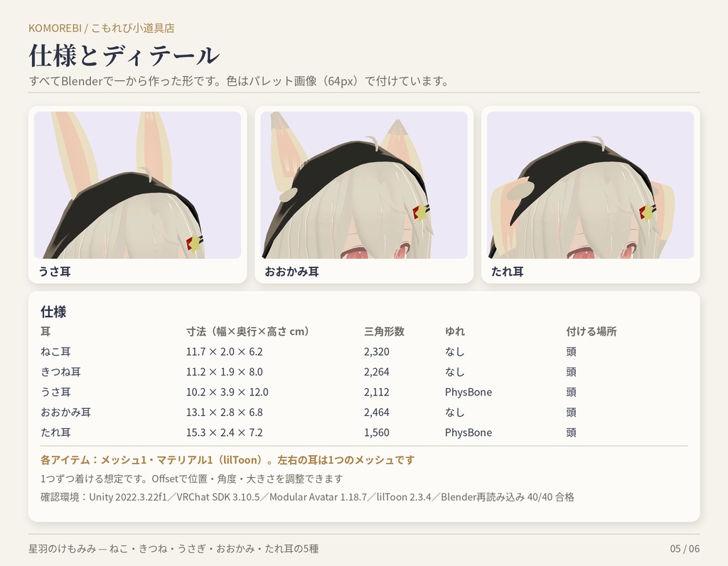Screen dimensions: 728x566
Task: Click dimensions 11.7 × 2.0 × 6.2
Action: click(x=224, y=351)
